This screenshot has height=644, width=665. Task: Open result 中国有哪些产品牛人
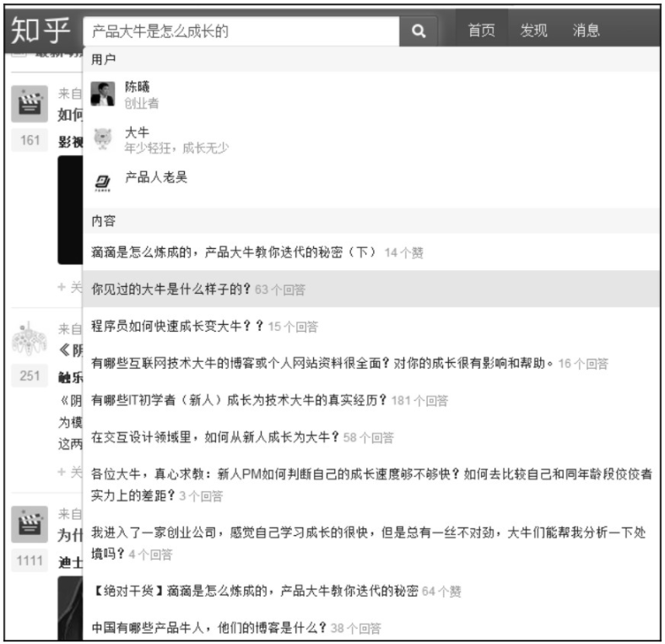[x=371, y=627]
